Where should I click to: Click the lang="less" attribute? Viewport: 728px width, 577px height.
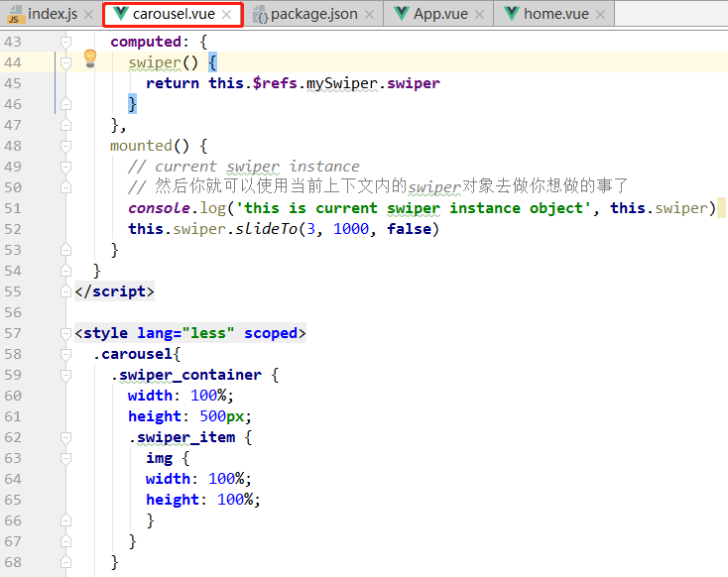point(185,333)
